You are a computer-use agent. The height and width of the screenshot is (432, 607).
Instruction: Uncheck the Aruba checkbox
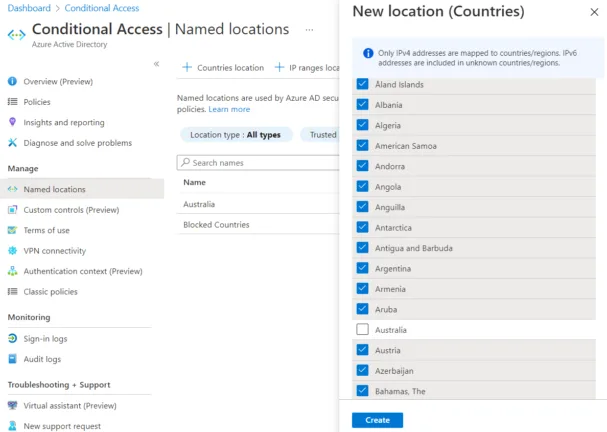pyautogui.click(x=362, y=309)
